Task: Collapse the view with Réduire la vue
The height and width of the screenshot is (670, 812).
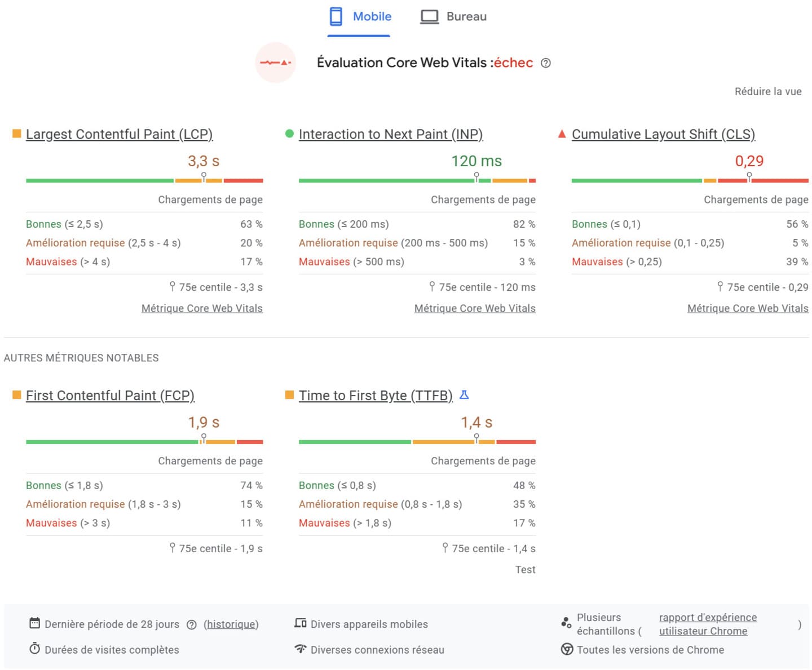Action: [x=767, y=91]
